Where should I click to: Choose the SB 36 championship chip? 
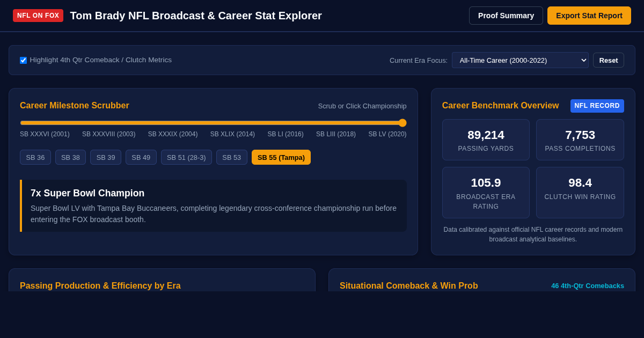coord(35,157)
